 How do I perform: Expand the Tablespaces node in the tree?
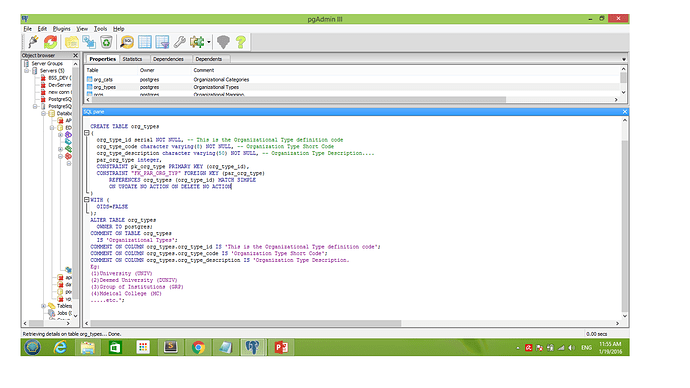pos(44,306)
